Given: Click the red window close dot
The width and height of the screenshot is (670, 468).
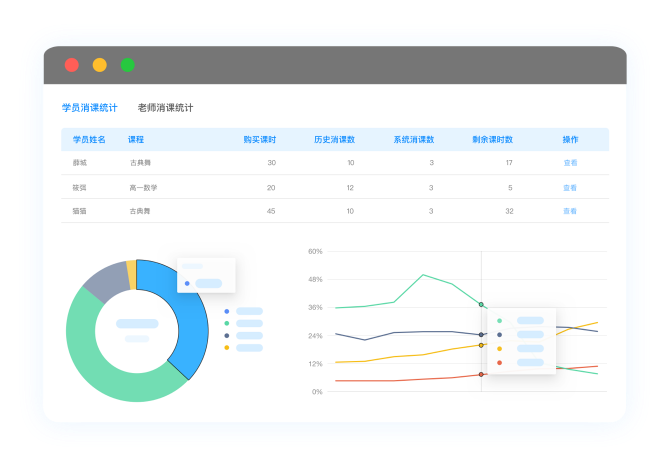Looking at the screenshot, I should [x=72, y=65].
